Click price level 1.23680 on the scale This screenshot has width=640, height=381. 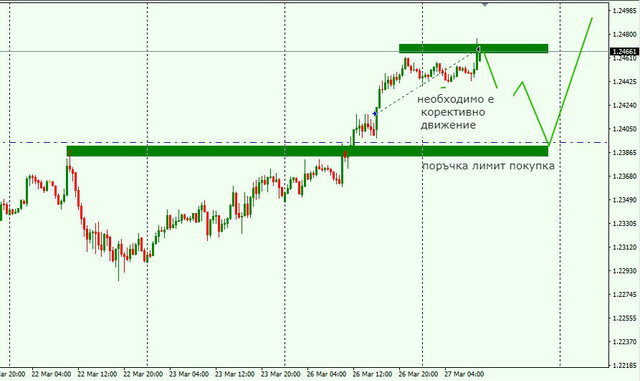(624, 176)
